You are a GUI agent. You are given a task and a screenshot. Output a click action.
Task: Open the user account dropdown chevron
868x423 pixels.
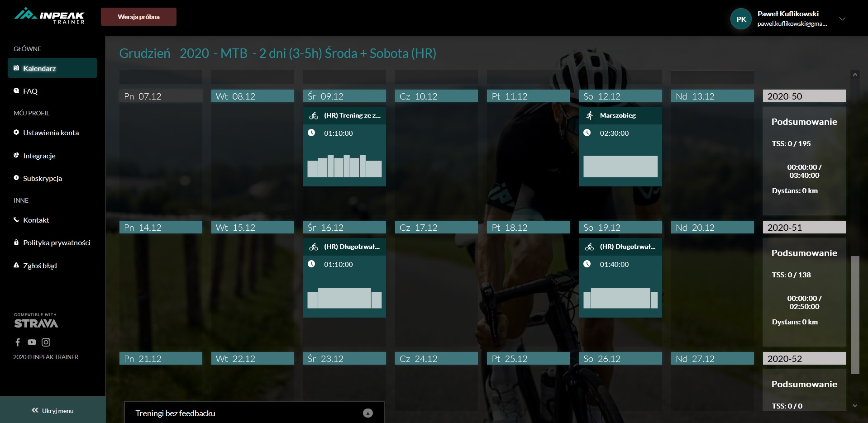(842, 19)
